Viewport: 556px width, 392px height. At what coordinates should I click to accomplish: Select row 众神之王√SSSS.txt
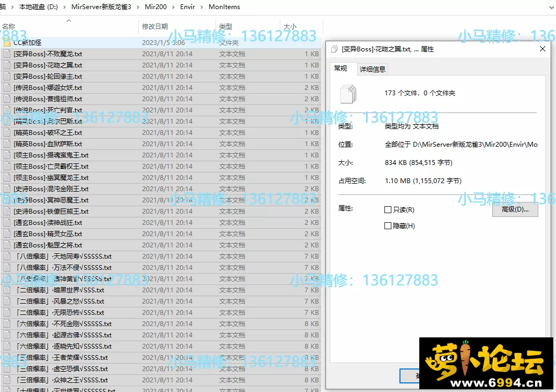pyautogui.click(x=161, y=380)
